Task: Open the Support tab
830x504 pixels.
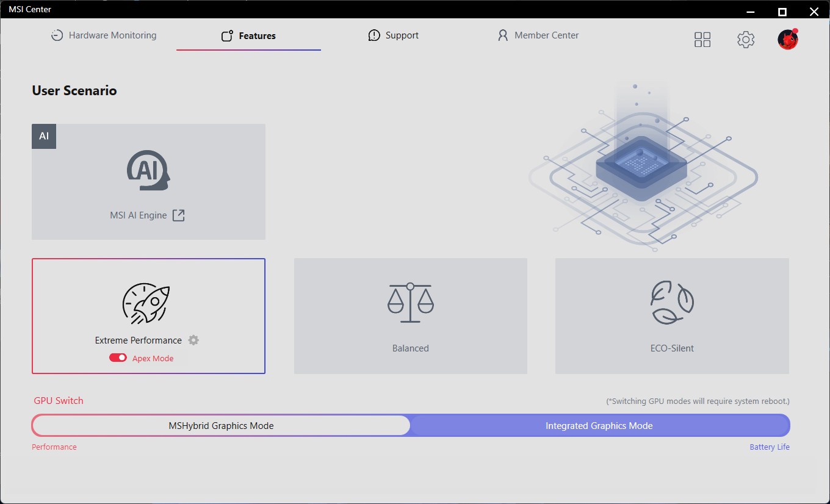Action: [394, 35]
